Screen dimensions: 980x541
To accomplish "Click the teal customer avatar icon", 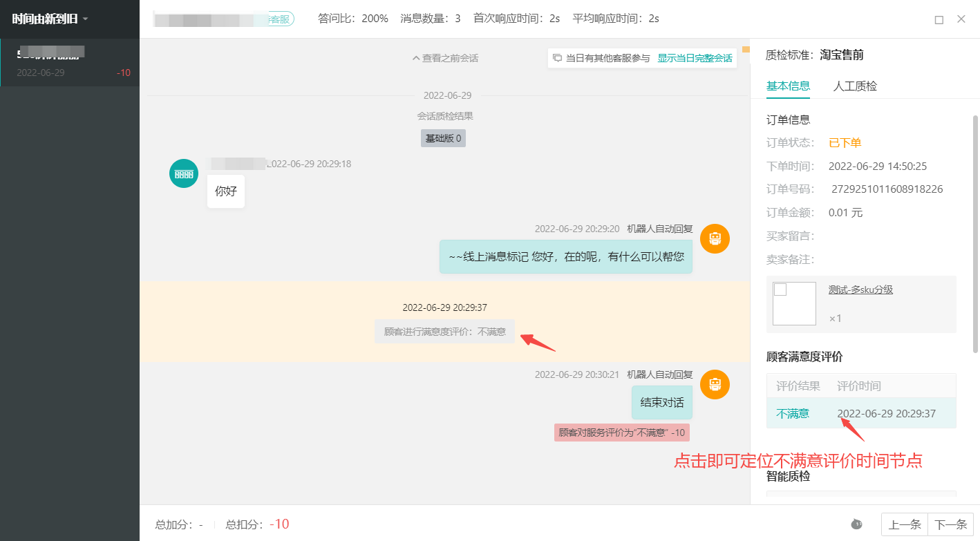I will (184, 173).
